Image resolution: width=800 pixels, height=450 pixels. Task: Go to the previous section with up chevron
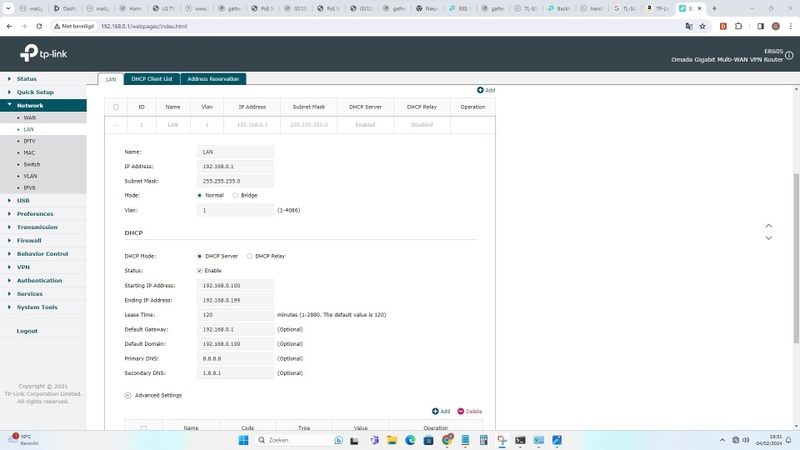coord(768,226)
